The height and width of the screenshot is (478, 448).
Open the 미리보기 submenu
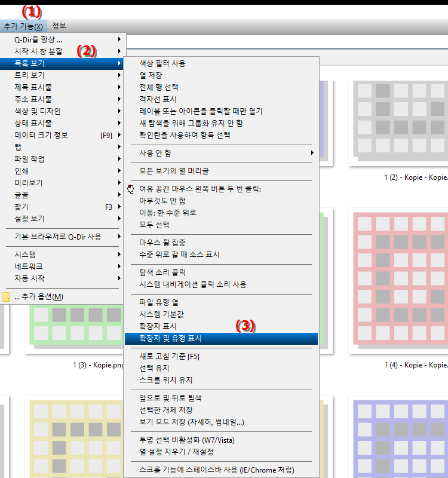[x=62, y=183]
